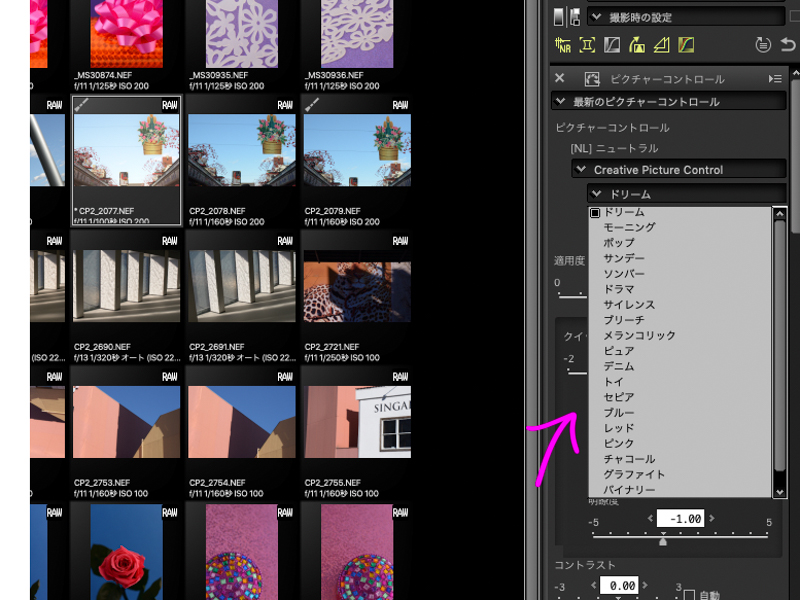Choose サイレンス picture control
The width and height of the screenshot is (800, 600).
click(x=681, y=304)
